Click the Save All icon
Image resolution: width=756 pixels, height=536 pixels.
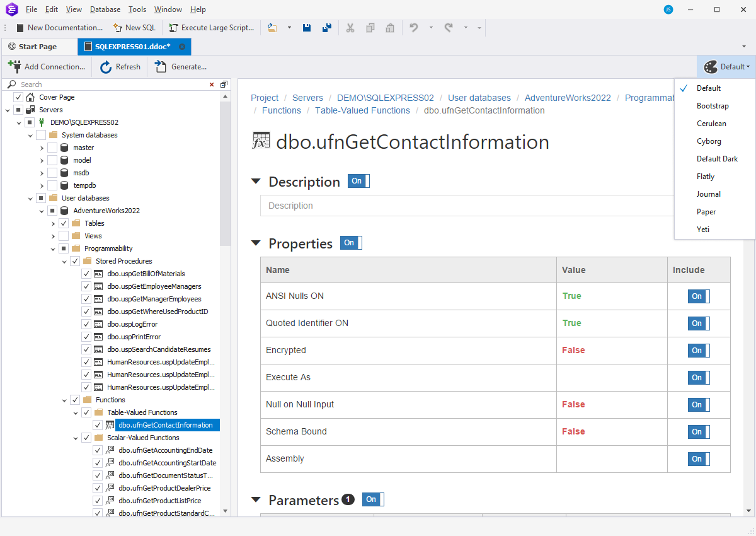(326, 28)
